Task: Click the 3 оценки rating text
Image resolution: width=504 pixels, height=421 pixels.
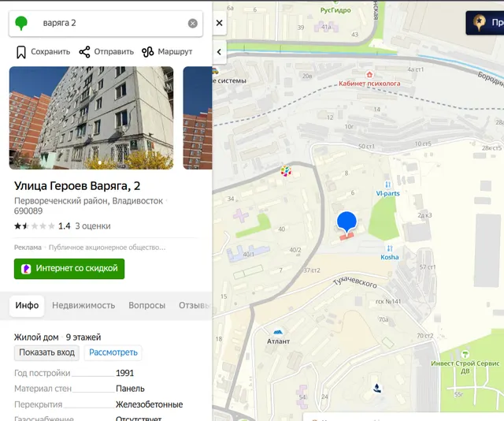Action: 93,226
